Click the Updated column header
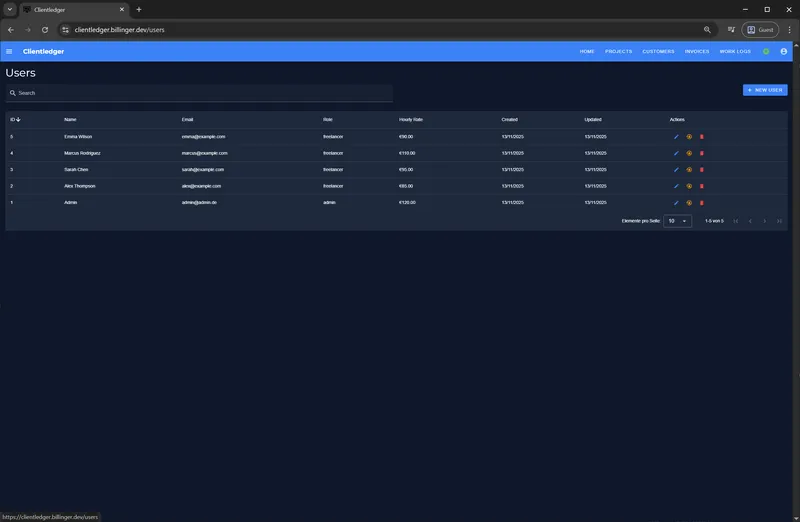 [x=593, y=119]
